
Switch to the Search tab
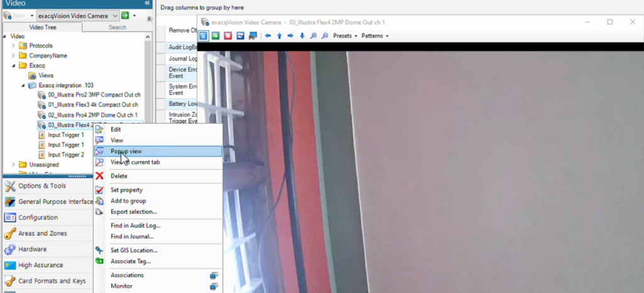click(x=117, y=27)
